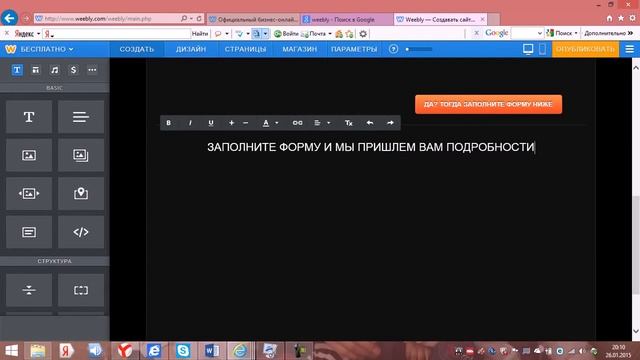Switch to weebly Google search tab
The image size is (640, 360).
click(x=347, y=19)
